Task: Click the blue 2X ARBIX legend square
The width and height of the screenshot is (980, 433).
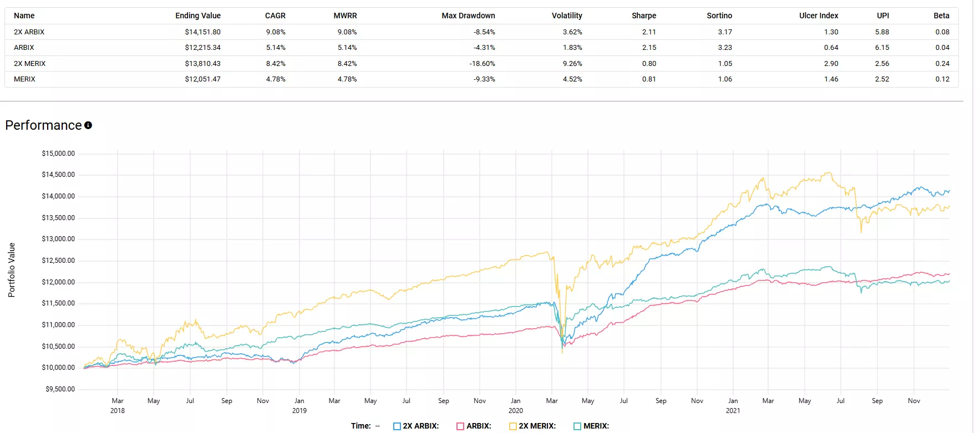Action: pos(397,426)
